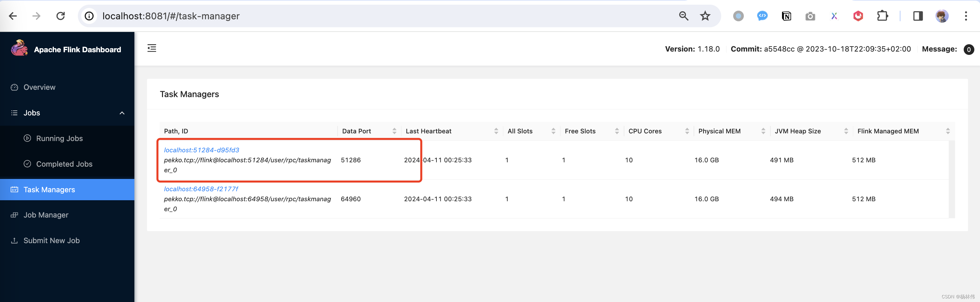Screen dimensions: 980x302
Task: Click the site info icon in address bar
Action: click(89, 16)
